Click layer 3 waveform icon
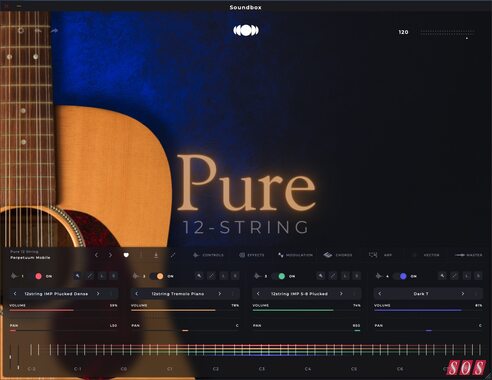Screen dimensions: 492x380 [x=258, y=276]
